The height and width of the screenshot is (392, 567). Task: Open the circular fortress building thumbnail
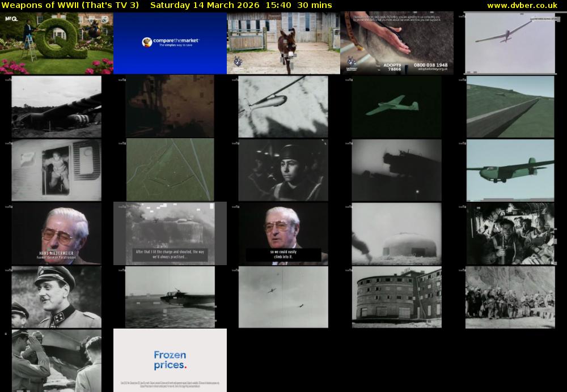[396, 296]
